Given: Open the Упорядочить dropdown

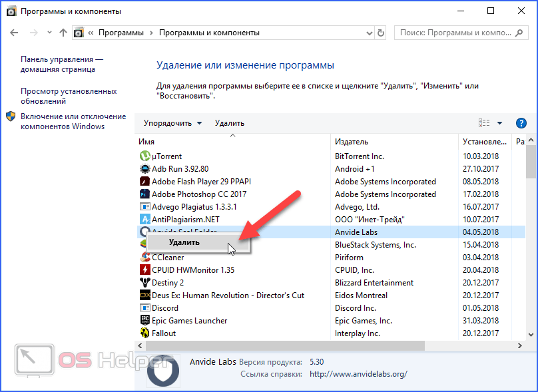Looking at the screenshot, I should (172, 123).
